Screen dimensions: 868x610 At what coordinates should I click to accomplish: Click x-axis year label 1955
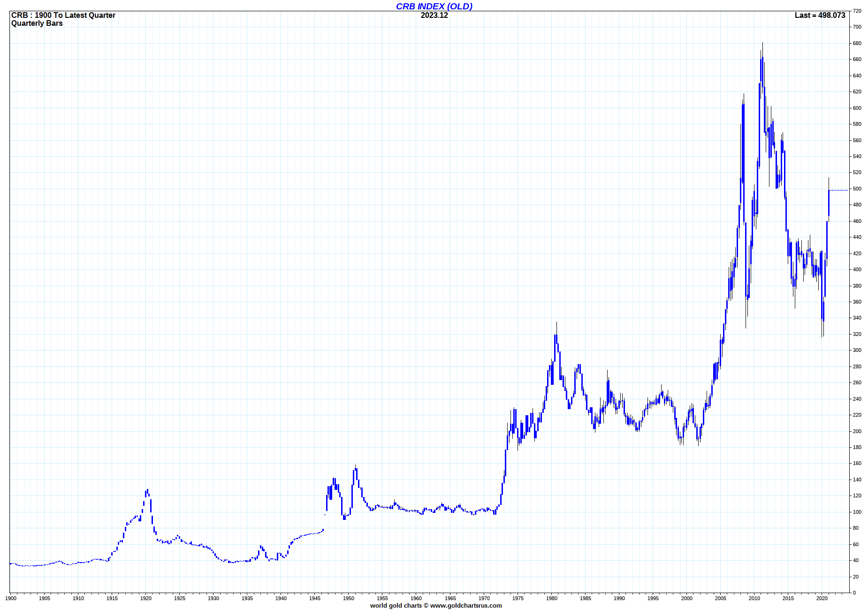[x=382, y=598]
